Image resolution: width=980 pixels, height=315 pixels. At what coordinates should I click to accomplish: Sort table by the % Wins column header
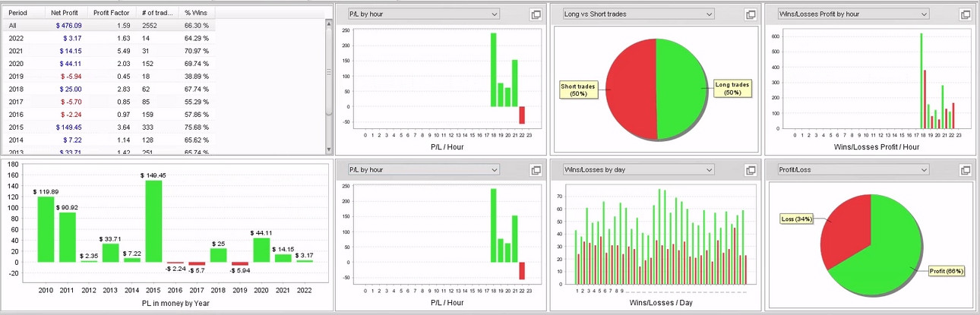point(198,13)
